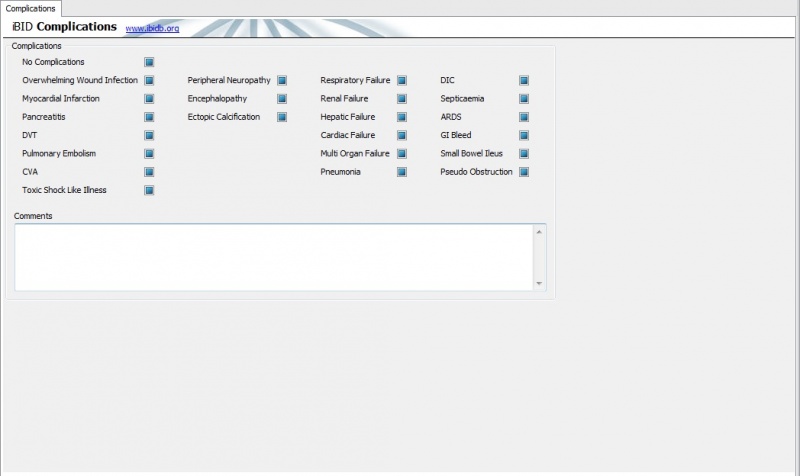
Task: Open the www.ibidb.org link
Action: pos(152,28)
